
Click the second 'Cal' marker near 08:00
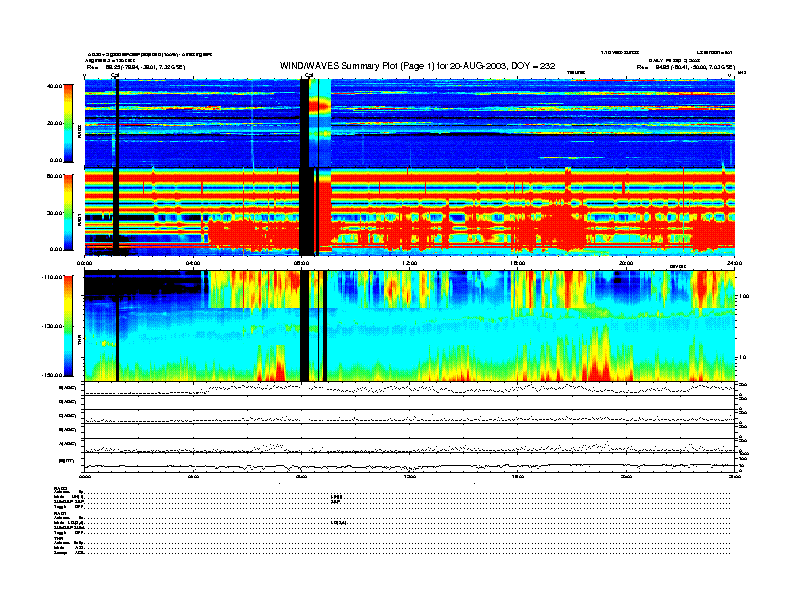click(309, 76)
